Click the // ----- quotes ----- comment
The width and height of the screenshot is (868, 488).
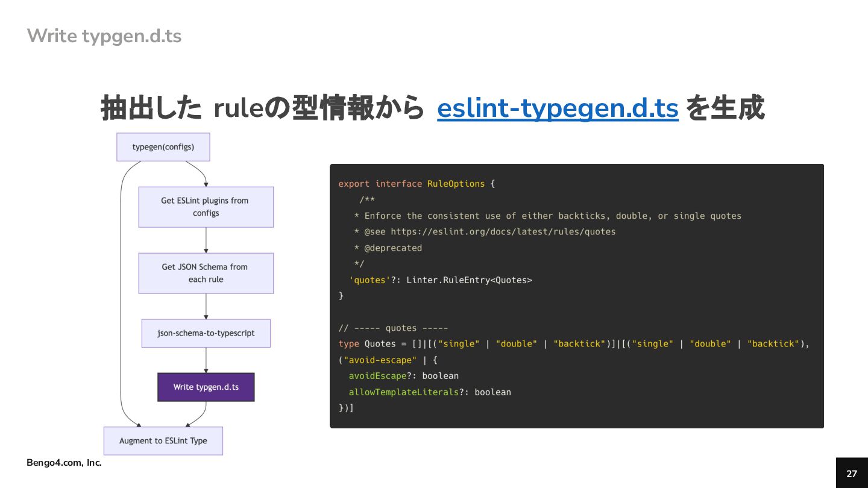tap(393, 328)
